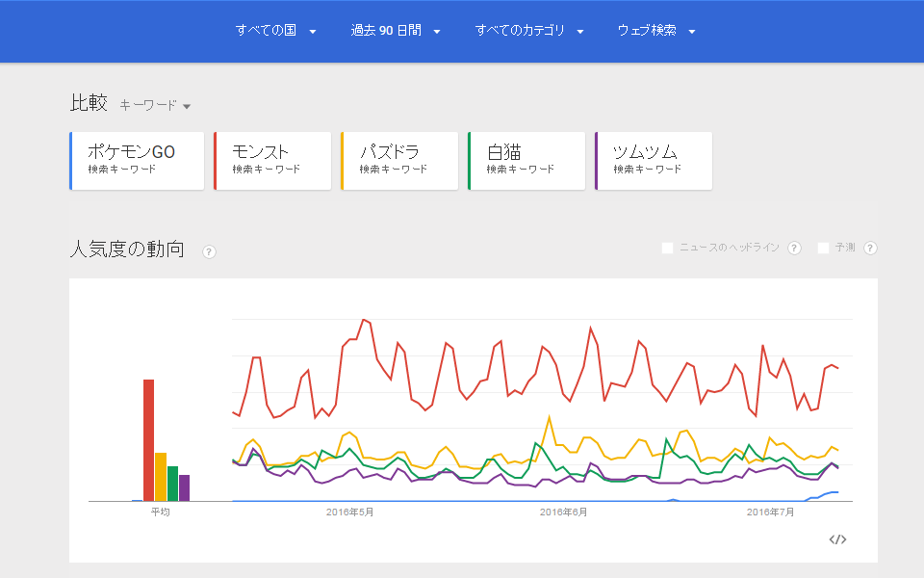This screenshot has height=578, width=924.
Task: Click help icon beside ニュースのヘッドライン
Action: (794, 249)
